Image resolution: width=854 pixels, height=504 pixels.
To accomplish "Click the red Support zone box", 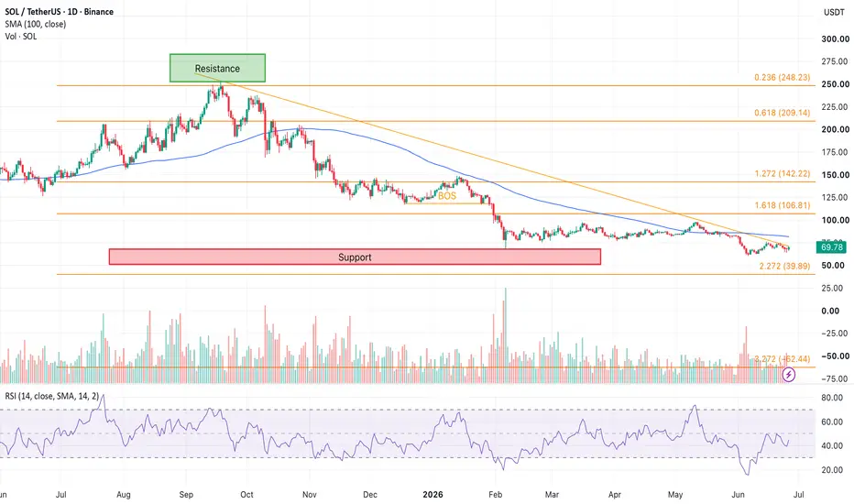I will click(x=355, y=257).
